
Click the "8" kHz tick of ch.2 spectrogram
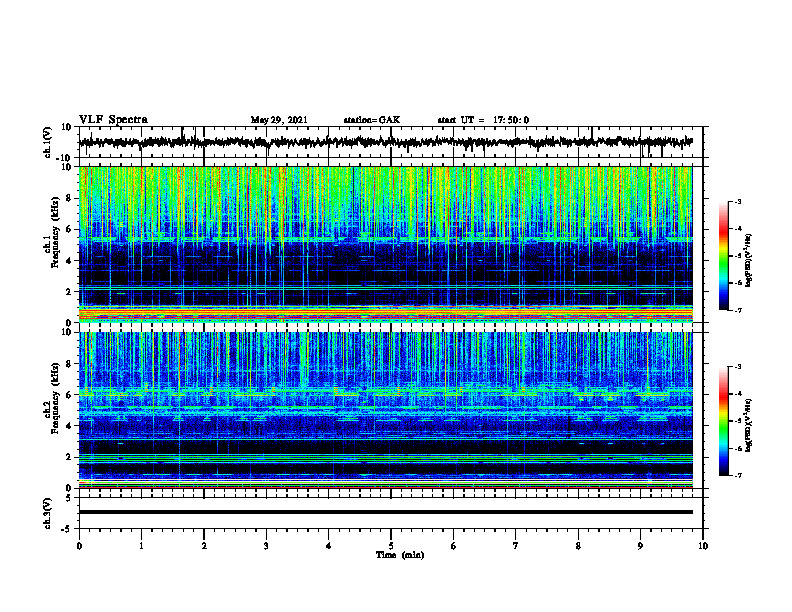(69, 364)
